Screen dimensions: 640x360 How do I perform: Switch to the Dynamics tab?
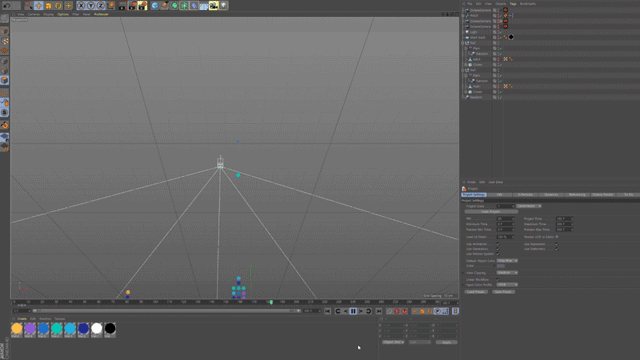coord(551,195)
